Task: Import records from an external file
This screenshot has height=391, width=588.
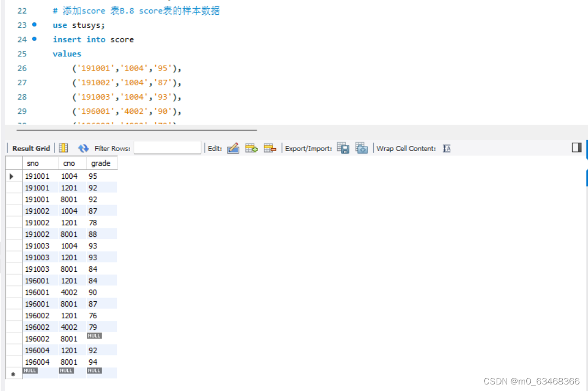Action: pyautogui.click(x=362, y=148)
